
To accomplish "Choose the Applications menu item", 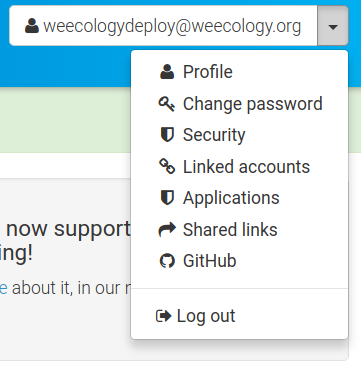I will tap(240, 198).
